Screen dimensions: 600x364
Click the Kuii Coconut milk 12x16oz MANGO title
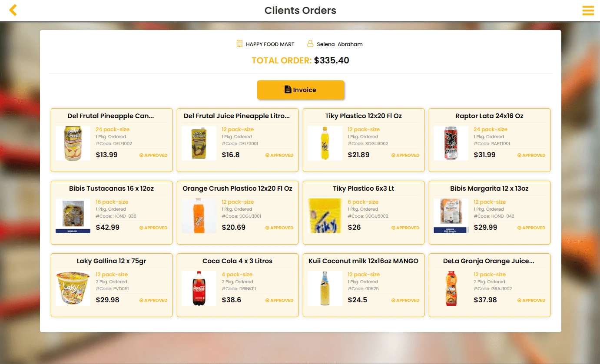[x=364, y=261]
